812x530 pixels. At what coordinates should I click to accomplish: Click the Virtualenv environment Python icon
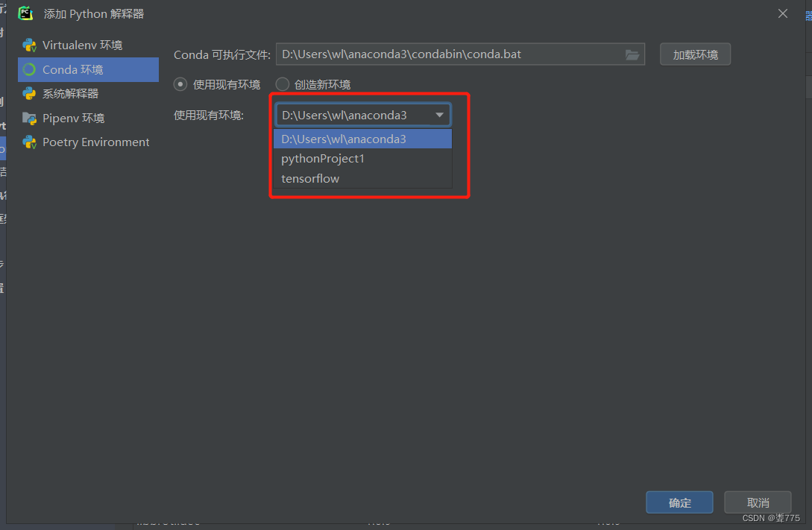[x=30, y=45]
